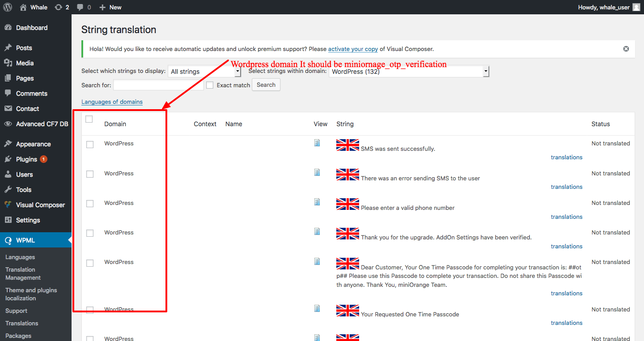Open the view icon beside "SMS was sent successfully."

click(x=317, y=143)
